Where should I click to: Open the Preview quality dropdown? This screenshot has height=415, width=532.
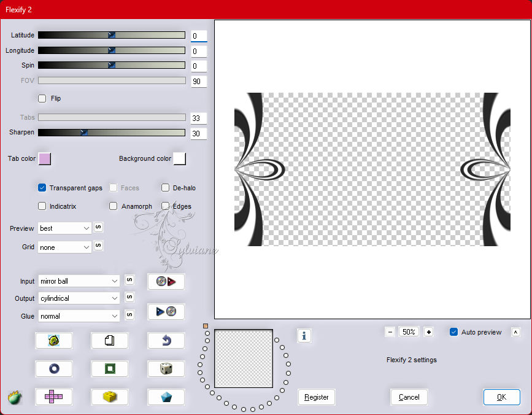pyautogui.click(x=65, y=228)
